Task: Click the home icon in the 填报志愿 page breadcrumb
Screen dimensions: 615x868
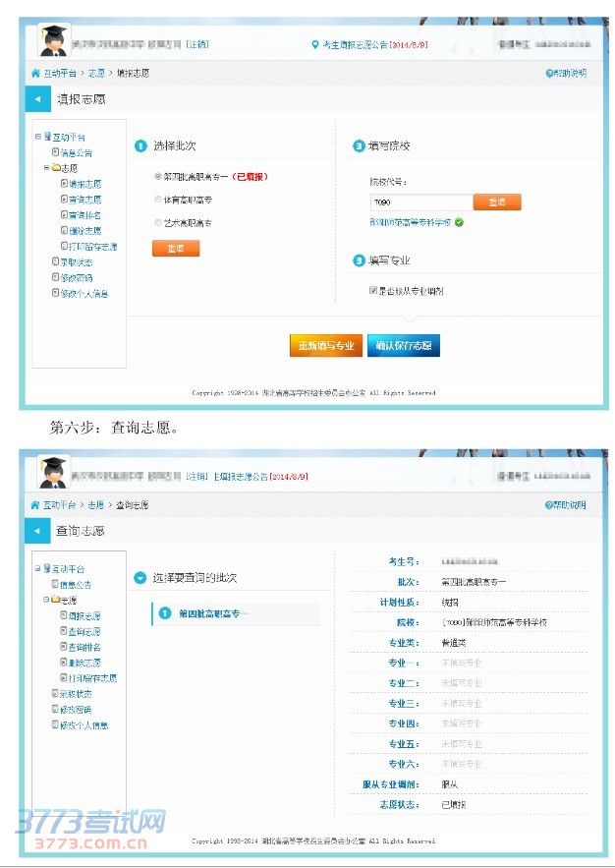Action: coord(35,74)
